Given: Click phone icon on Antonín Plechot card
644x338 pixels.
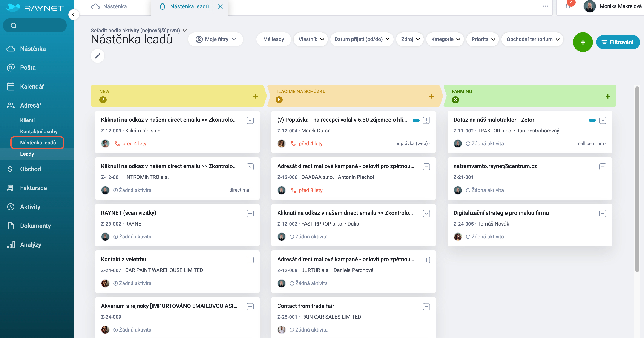Looking at the screenshot, I should [x=293, y=190].
